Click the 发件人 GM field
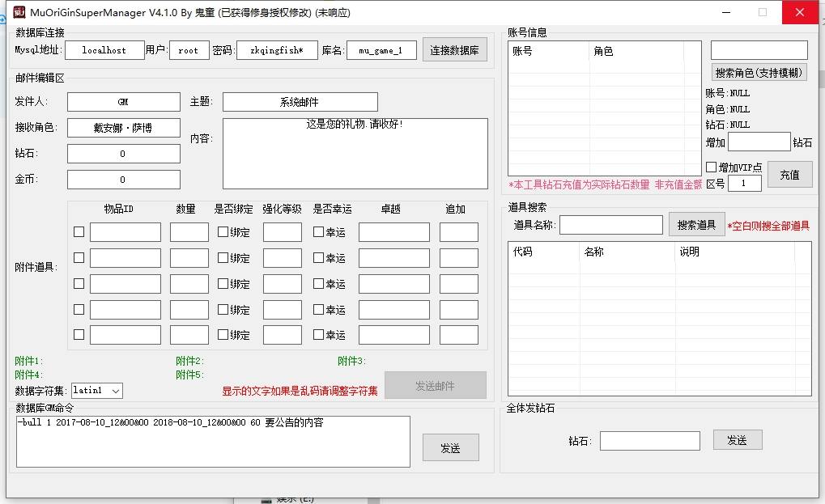825x504 pixels. point(124,102)
